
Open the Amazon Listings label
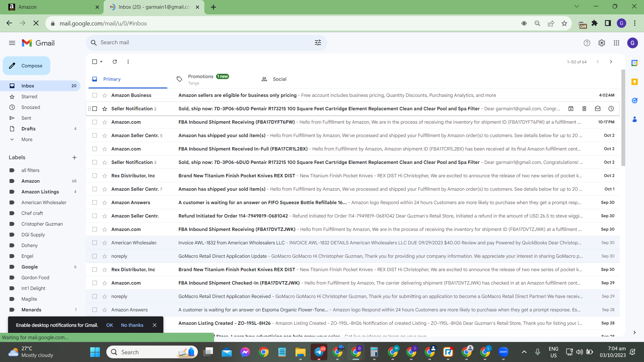point(40,192)
